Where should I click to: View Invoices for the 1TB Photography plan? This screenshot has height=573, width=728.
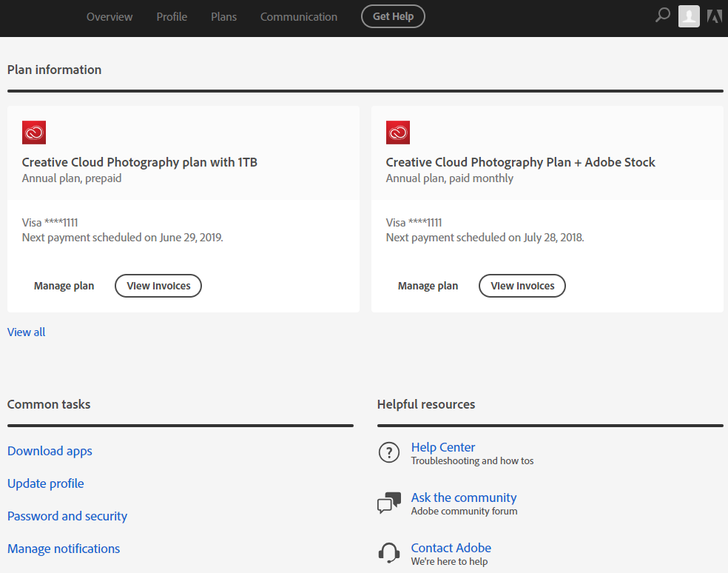pos(158,286)
